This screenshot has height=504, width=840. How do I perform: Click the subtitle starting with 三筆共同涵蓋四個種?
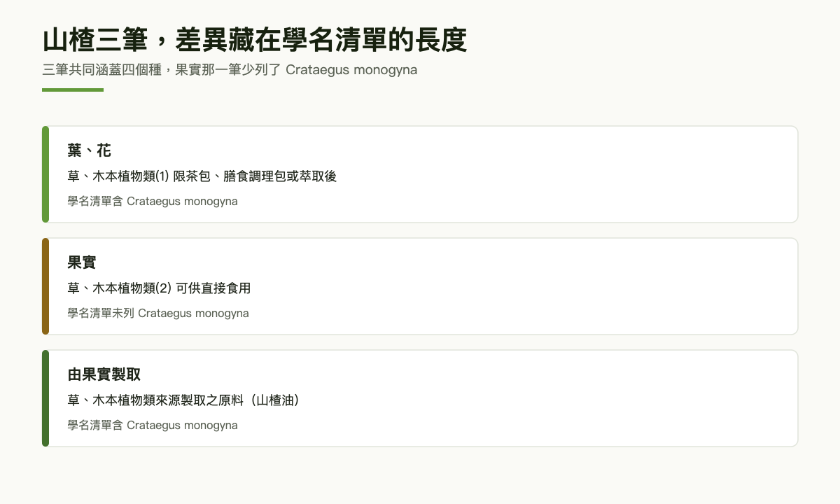pyautogui.click(x=230, y=70)
